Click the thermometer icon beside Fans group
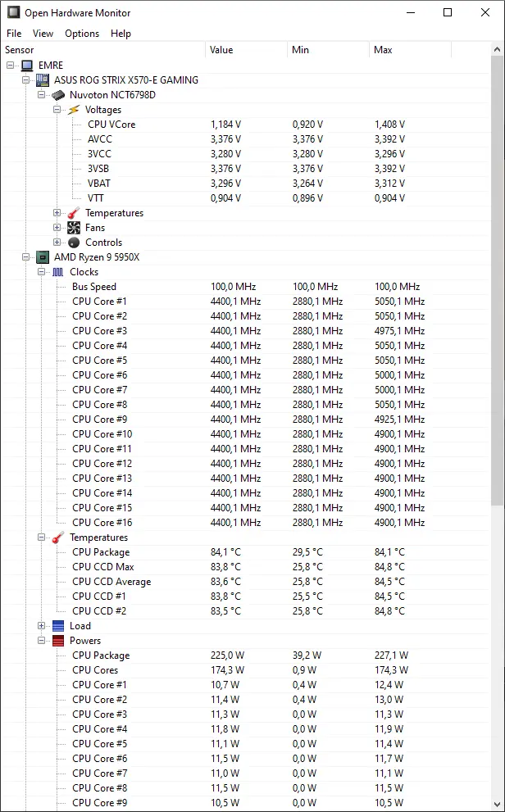Image resolution: width=505 pixels, height=812 pixels. [74, 213]
